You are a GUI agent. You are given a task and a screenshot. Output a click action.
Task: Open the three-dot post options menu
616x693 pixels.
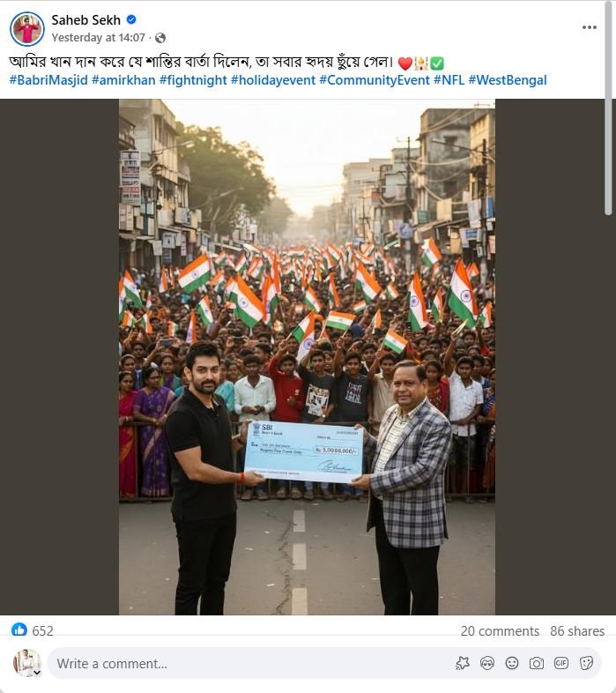point(589,27)
